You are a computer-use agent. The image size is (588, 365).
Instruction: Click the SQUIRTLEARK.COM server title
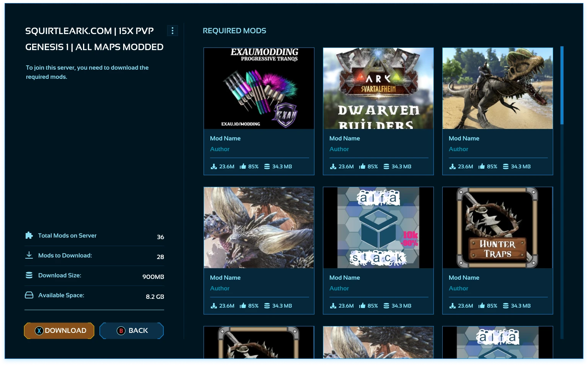click(94, 39)
